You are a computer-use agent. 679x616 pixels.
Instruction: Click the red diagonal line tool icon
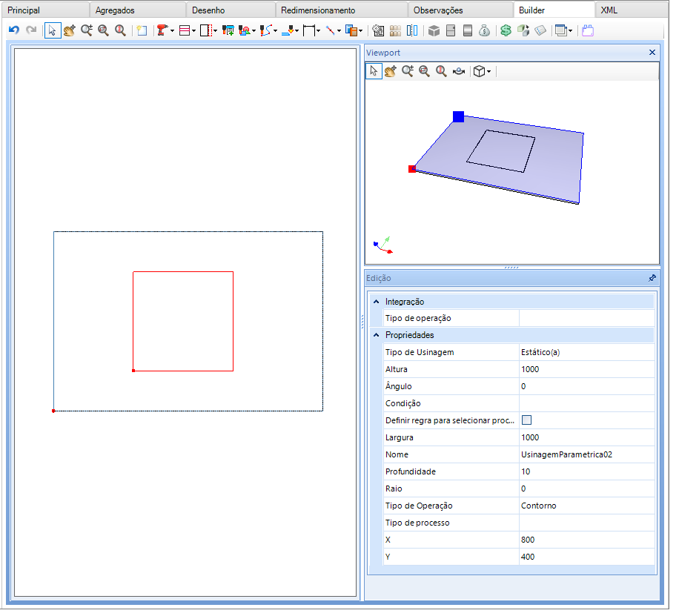pyautogui.click(x=331, y=30)
